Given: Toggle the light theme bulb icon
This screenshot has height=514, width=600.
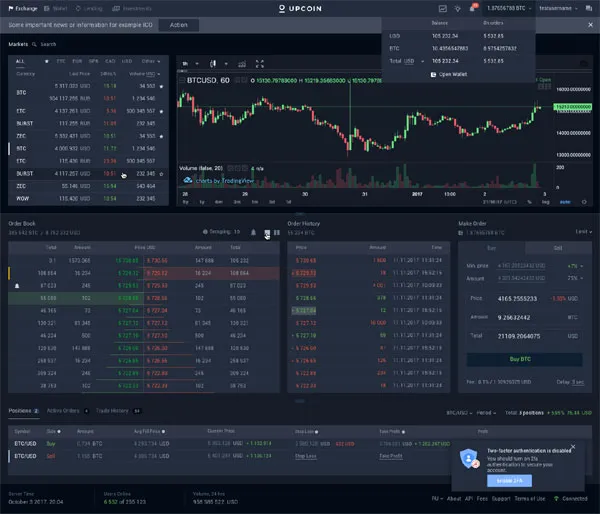Looking at the screenshot, I should click(x=457, y=8).
